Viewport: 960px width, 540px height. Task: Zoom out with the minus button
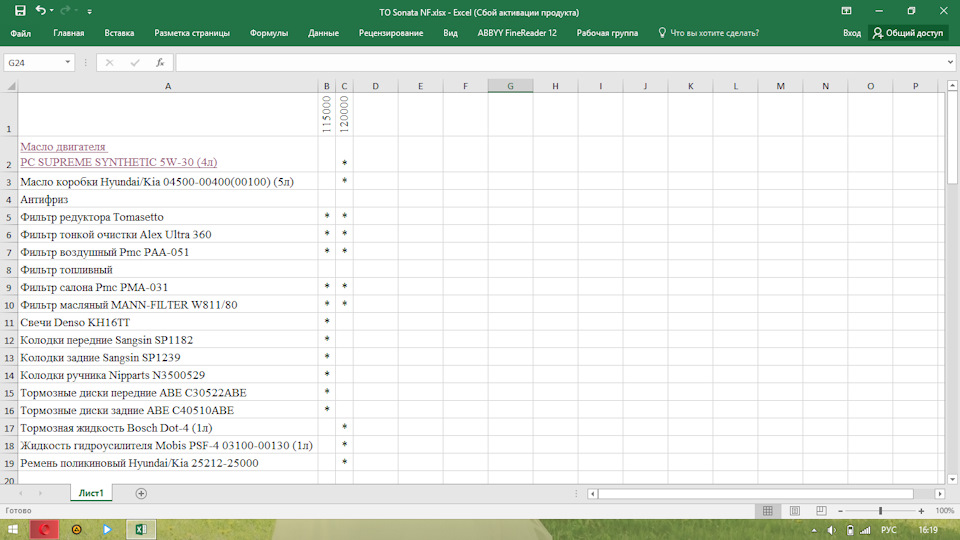coord(841,511)
